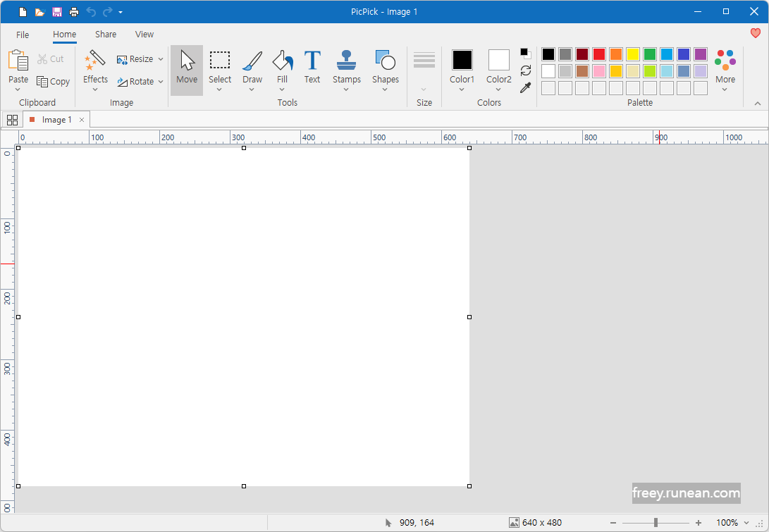This screenshot has height=532, width=769.
Task: Select the Text tool
Action: pos(312,66)
